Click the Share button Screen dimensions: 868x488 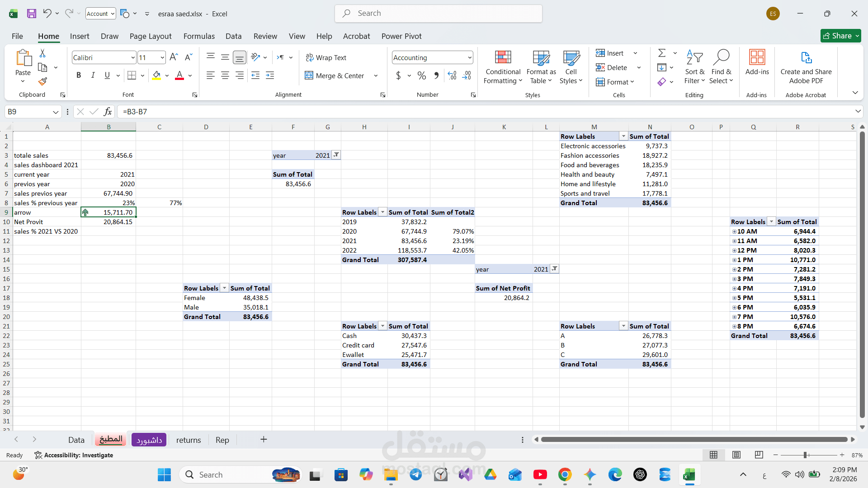840,36
